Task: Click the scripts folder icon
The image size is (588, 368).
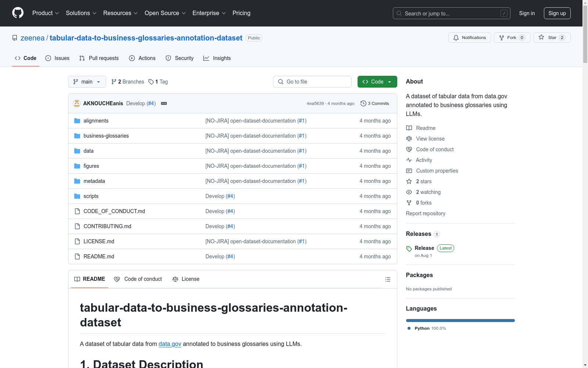Action: tap(77, 196)
